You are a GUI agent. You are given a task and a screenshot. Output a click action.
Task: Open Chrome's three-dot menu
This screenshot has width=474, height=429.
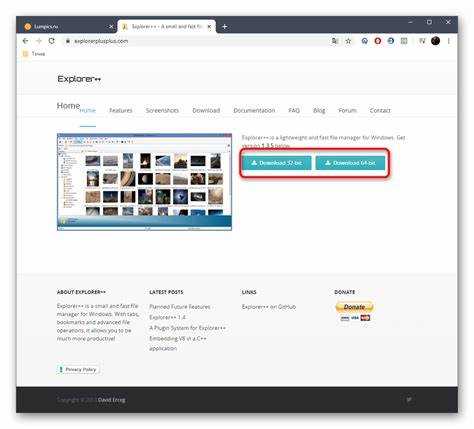pyautogui.click(x=449, y=41)
